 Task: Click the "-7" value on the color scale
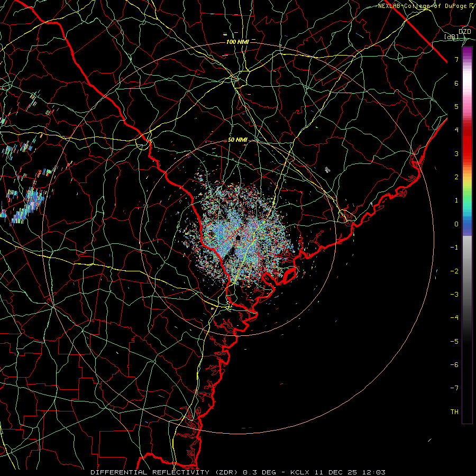pyautogui.click(x=454, y=388)
